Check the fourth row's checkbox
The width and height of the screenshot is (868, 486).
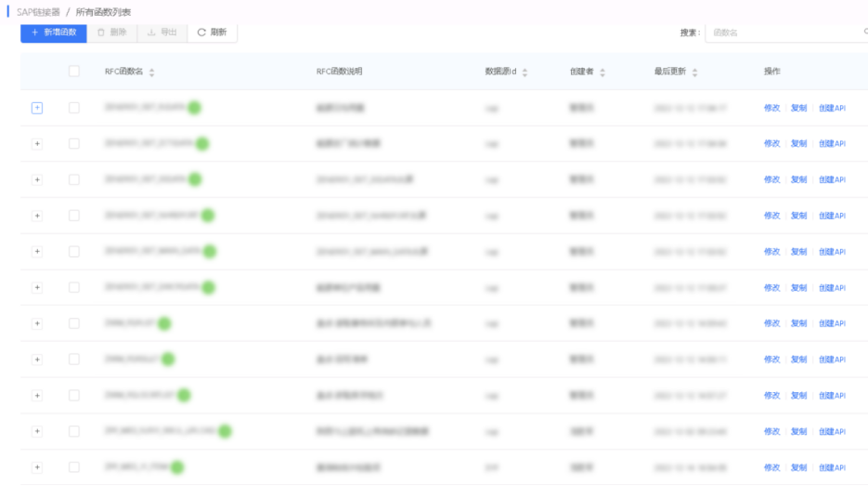pyautogui.click(x=74, y=216)
